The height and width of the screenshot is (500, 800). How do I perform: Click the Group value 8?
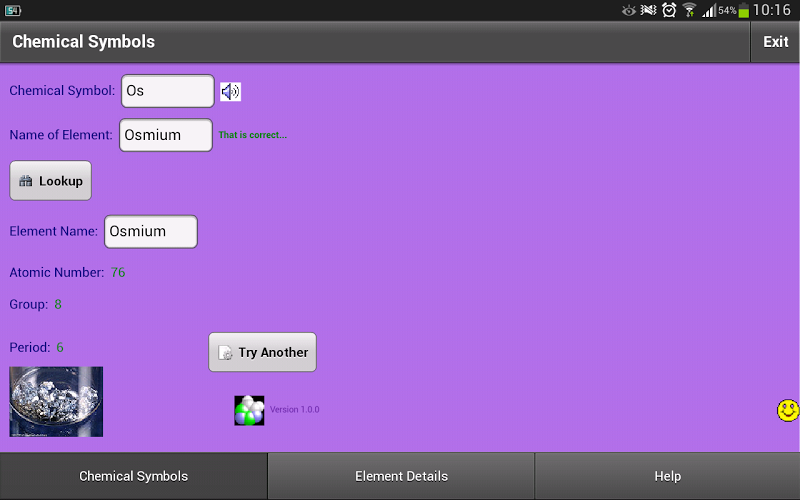tap(58, 305)
